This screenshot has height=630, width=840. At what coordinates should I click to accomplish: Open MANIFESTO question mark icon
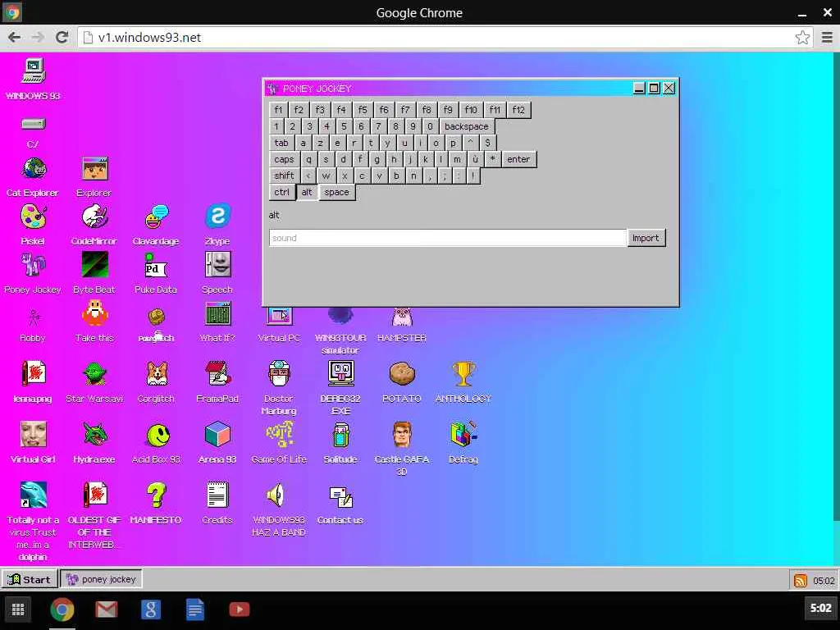click(157, 495)
